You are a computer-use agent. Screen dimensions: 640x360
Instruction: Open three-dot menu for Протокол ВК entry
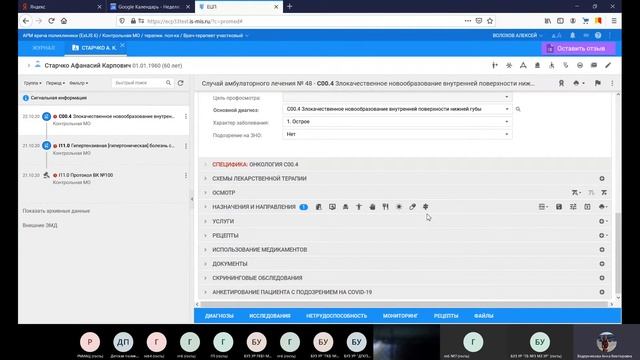pyautogui.click(x=186, y=175)
